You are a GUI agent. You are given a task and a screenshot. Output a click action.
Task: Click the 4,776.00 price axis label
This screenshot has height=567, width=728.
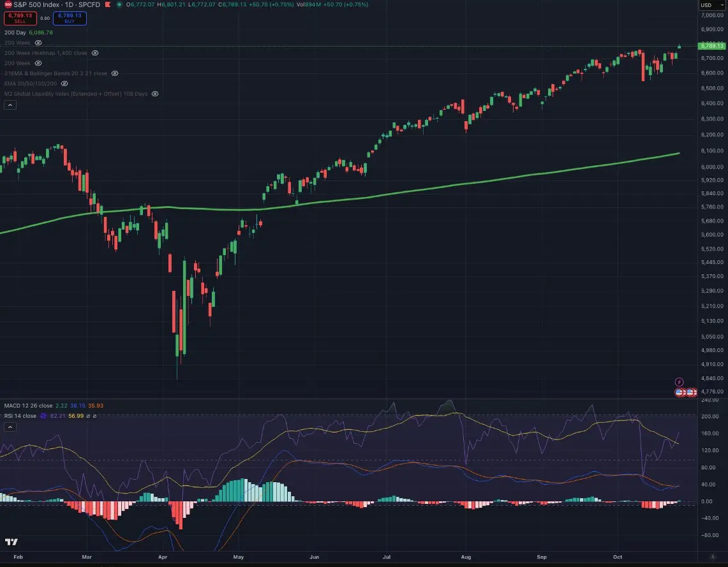coord(712,392)
